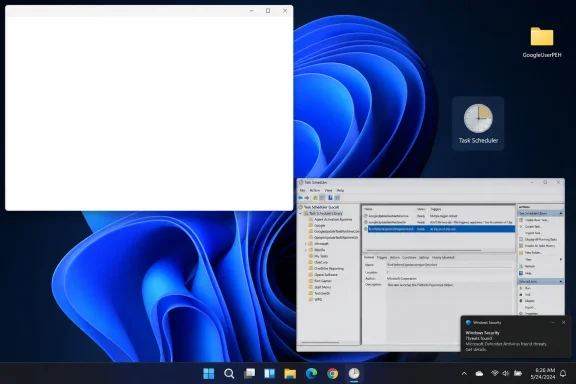This screenshot has height=384, width=576.
Task: Open OneDrive cloud tray icon
Action: (x=479, y=373)
